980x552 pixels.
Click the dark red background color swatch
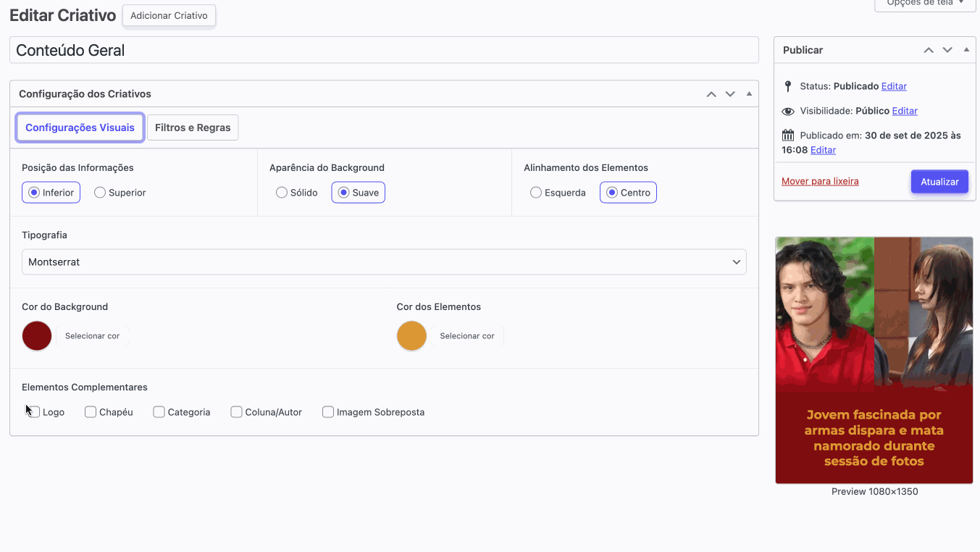(x=37, y=336)
